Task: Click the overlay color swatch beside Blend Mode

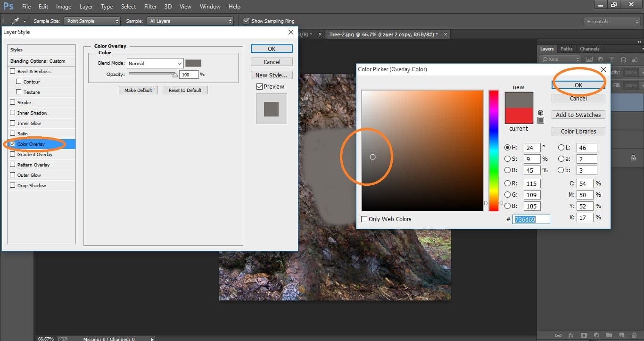Action: (193, 63)
